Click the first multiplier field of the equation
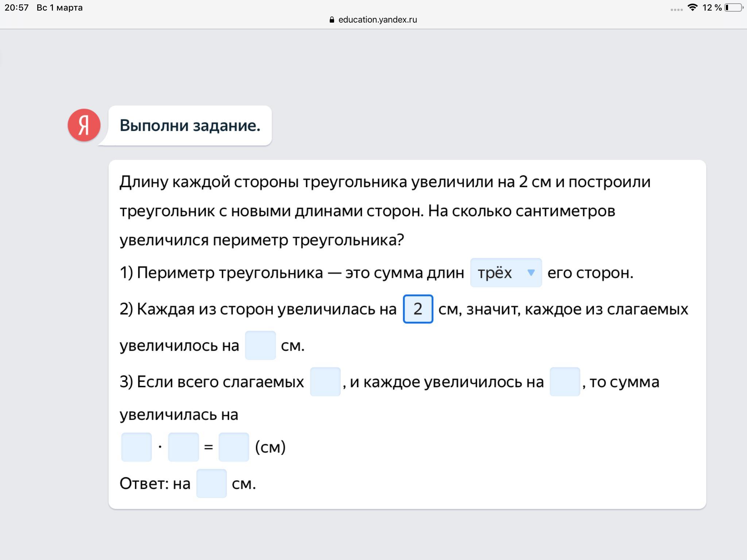747x560 pixels. [x=136, y=447]
